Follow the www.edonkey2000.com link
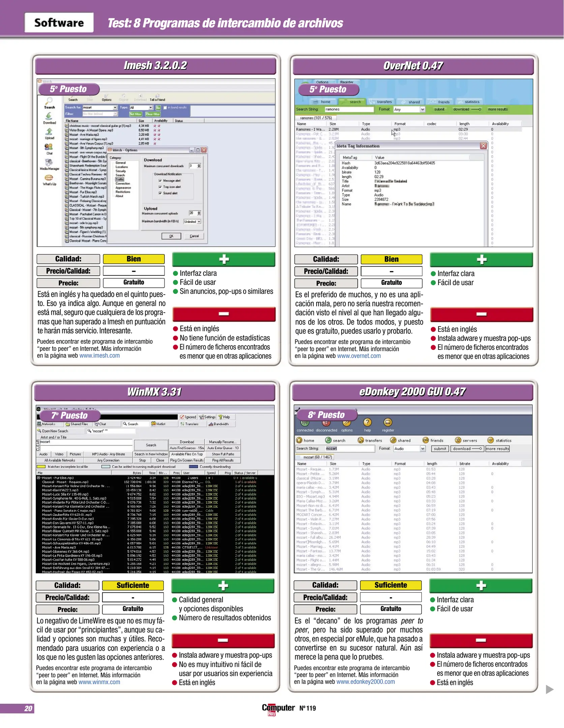The image size is (564, 728). coord(365,682)
